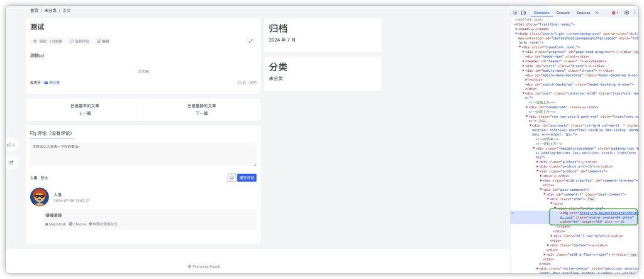Open DevTools settings gear
The height and width of the screenshot is (279, 644).
coord(626,13)
